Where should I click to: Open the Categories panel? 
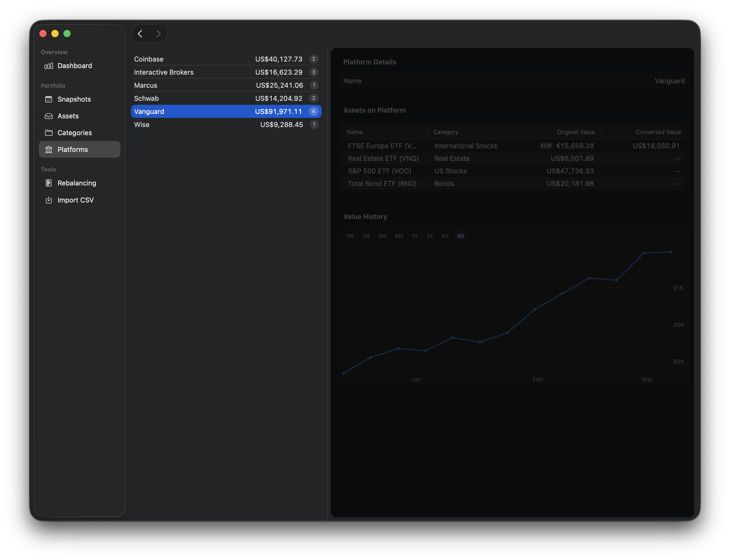click(75, 133)
